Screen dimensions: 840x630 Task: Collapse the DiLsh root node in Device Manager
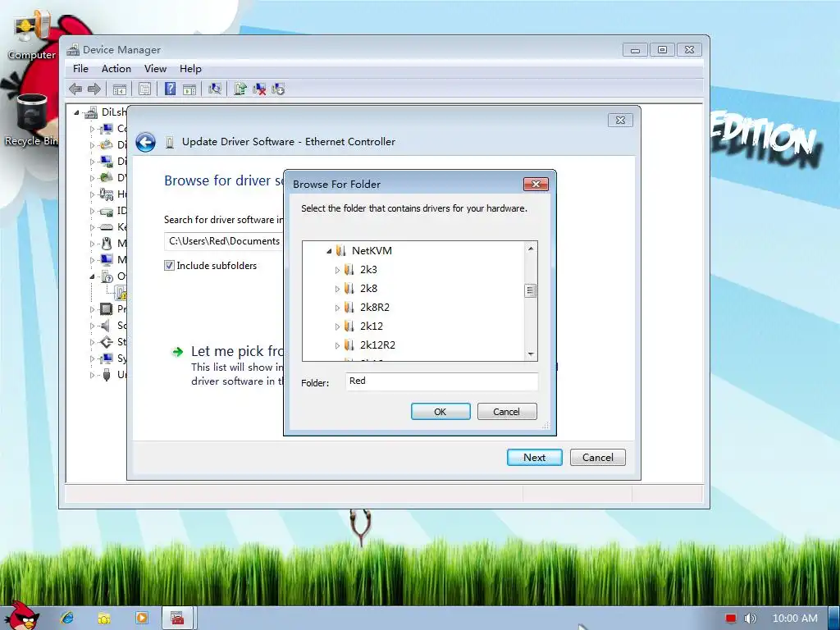pos(76,112)
